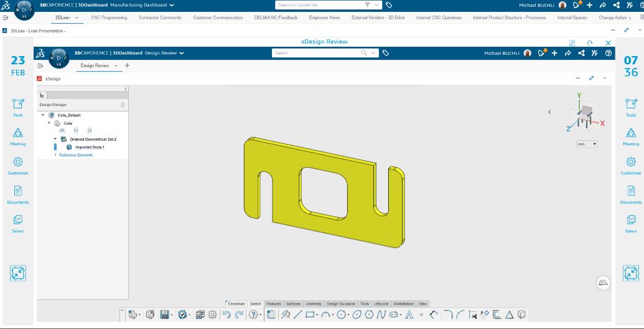644x329 pixels.
Task: Open the Meeting tool in left sidebar
Action: click(x=18, y=136)
